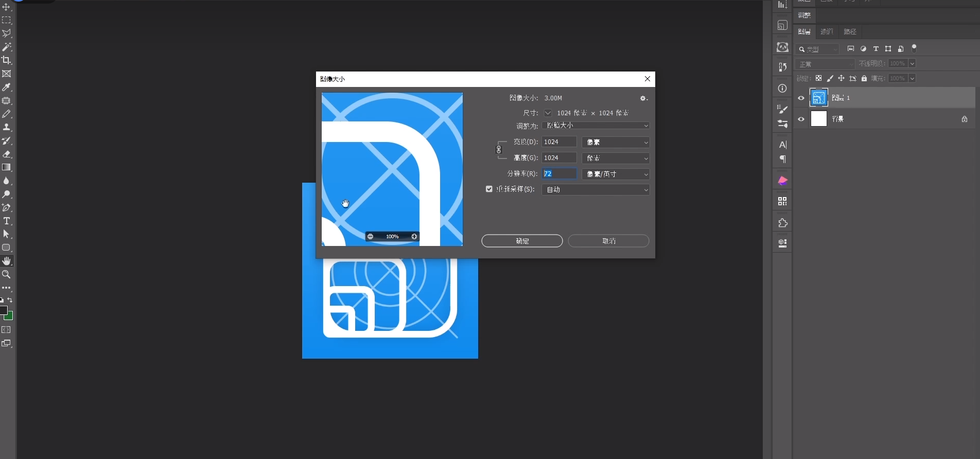
Task: Select the Horizontal Type tool
Action: coord(7,221)
